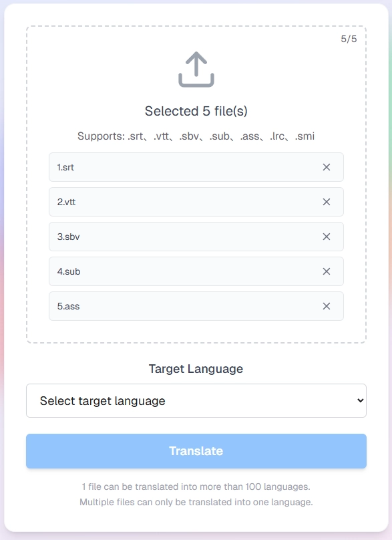Click the X next to 2.vtt
Image resolution: width=392 pixels, height=540 pixels.
coord(326,201)
